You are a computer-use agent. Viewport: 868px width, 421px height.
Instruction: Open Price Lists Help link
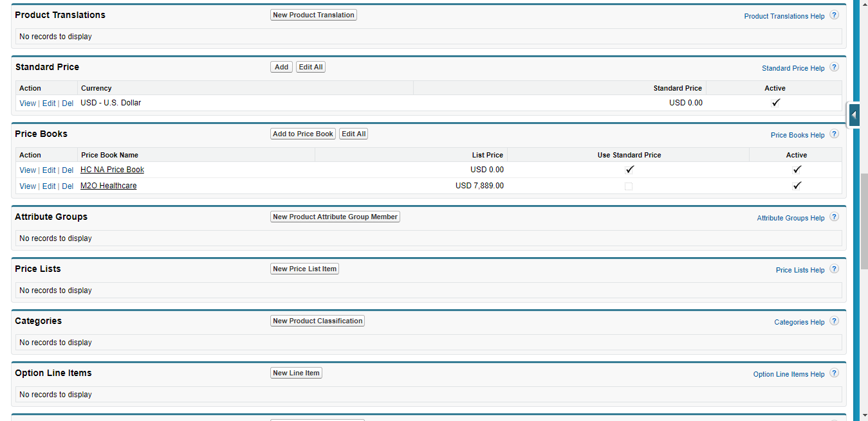tap(800, 270)
